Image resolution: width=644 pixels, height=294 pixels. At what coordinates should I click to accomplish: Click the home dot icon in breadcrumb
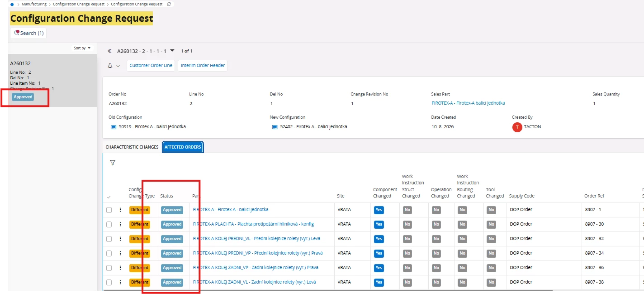[12, 4]
